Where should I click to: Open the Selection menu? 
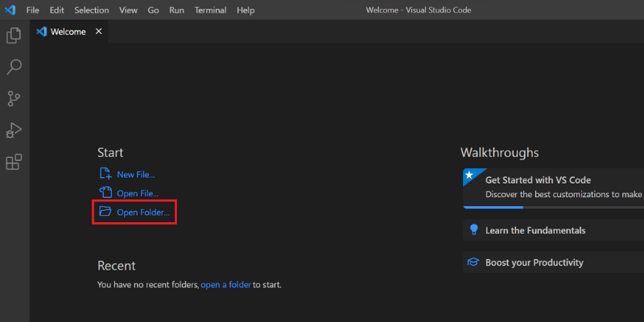point(92,10)
